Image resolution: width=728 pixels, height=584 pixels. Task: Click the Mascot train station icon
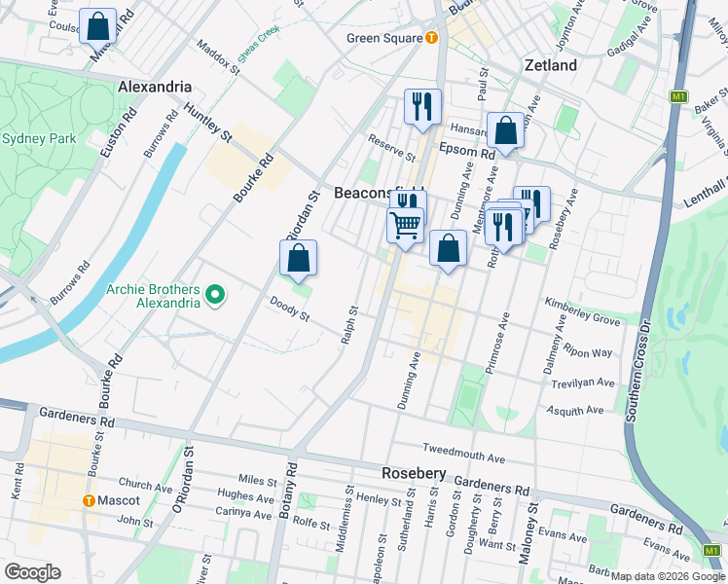pyautogui.click(x=89, y=501)
